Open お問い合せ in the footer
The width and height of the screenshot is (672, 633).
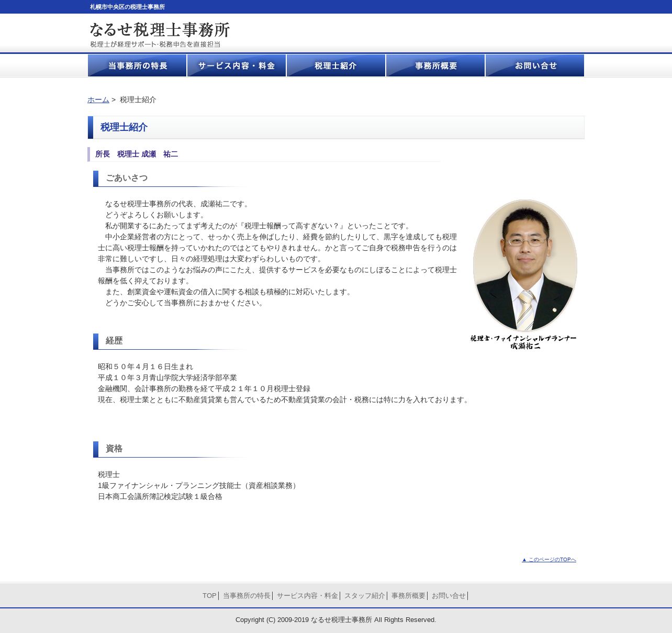pos(449,596)
